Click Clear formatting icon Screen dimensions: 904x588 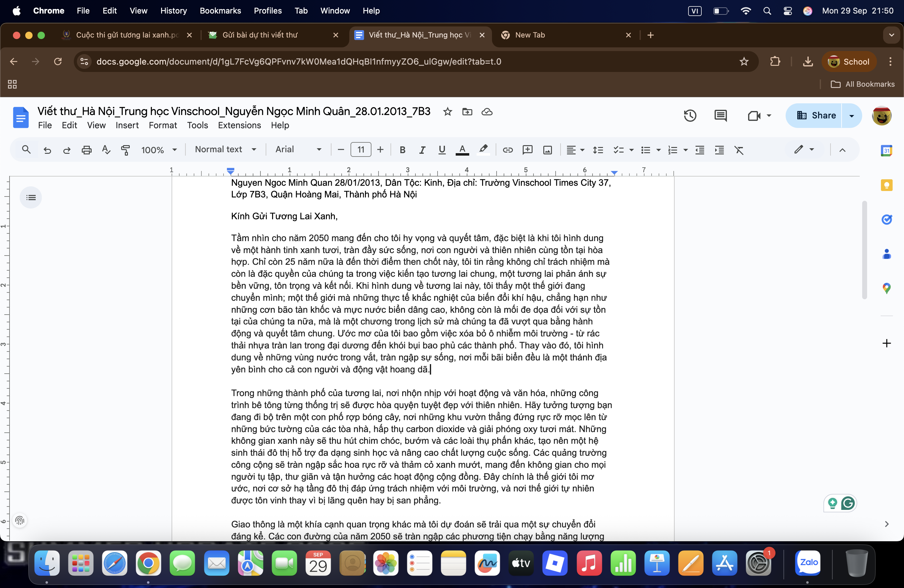(x=739, y=150)
